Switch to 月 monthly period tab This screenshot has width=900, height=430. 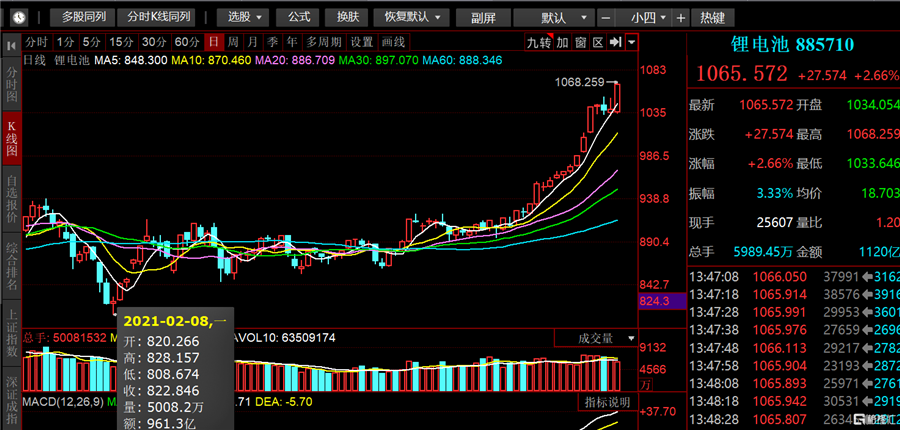(x=253, y=42)
